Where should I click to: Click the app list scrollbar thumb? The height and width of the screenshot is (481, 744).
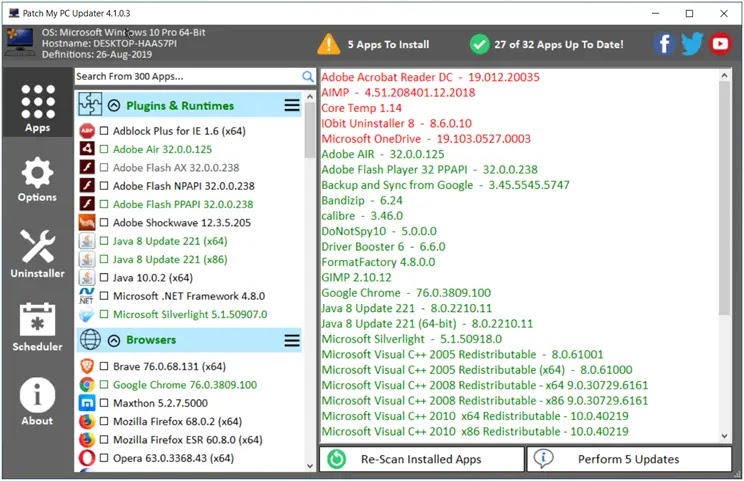click(x=310, y=130)
